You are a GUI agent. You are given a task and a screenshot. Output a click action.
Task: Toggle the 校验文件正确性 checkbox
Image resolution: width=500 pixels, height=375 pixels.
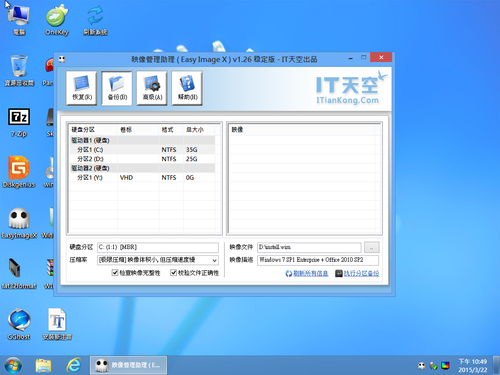pyautogui.click(x=173, y=273)
